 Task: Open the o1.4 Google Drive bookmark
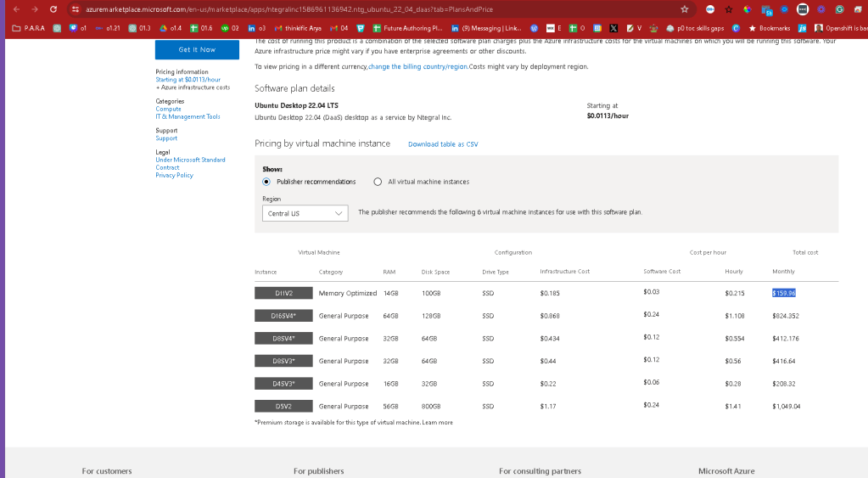coord(171,28)
